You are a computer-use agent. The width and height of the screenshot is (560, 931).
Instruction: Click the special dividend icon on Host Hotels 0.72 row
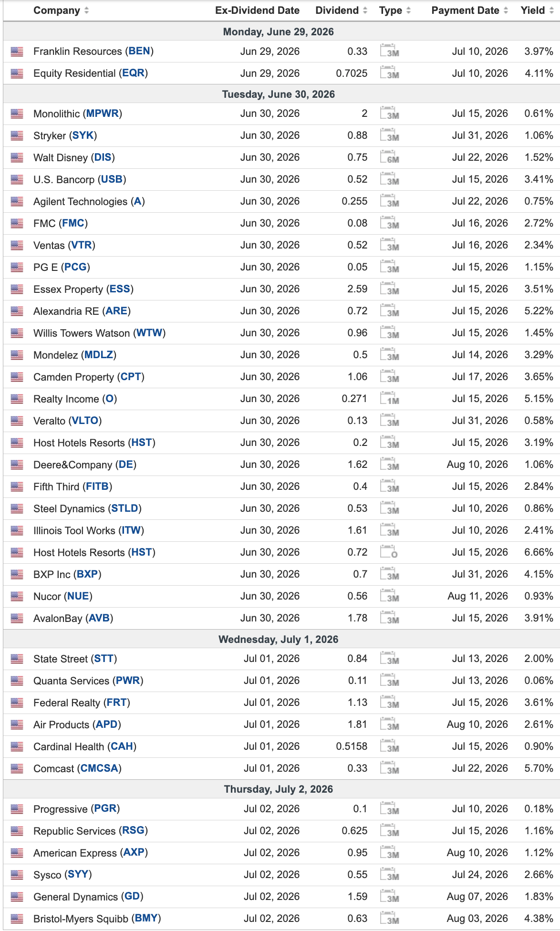(x=389, y=552)
